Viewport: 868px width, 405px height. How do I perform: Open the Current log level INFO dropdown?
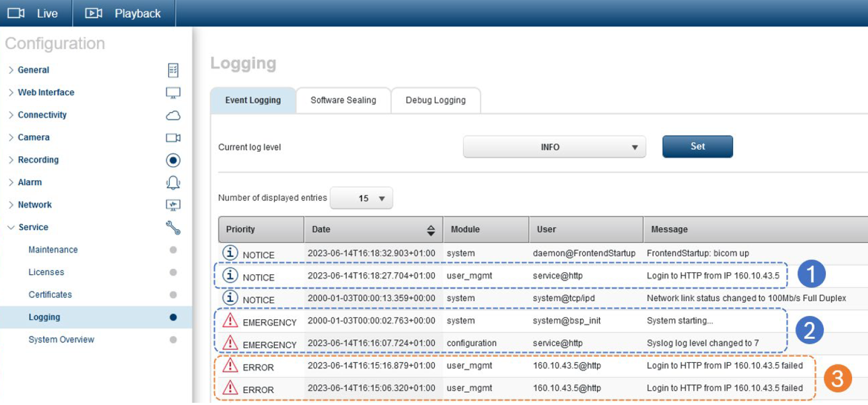click(x=554, y=147)
